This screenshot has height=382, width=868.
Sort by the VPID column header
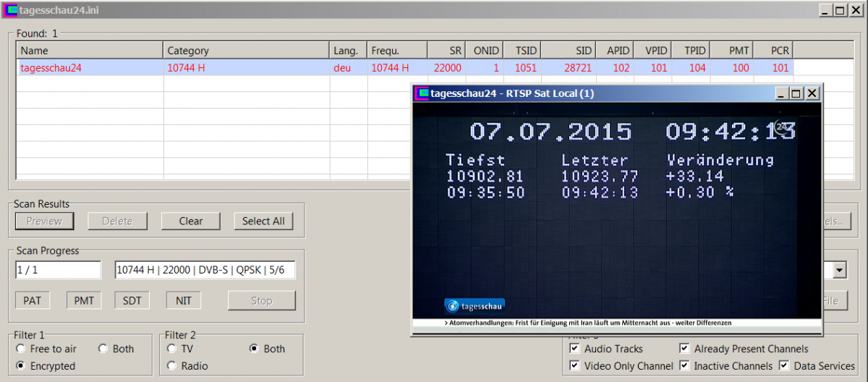click(653, 51)
